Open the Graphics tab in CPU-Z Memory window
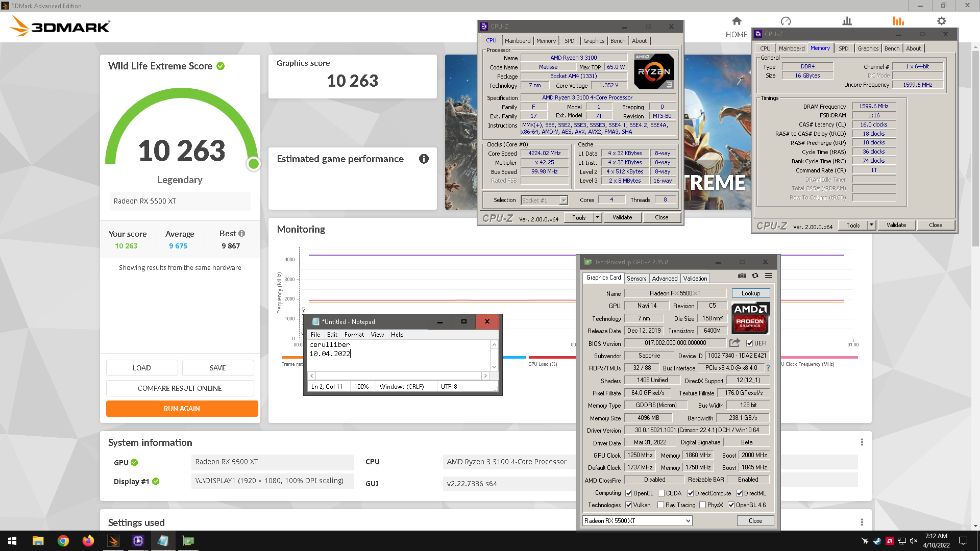 868,48
